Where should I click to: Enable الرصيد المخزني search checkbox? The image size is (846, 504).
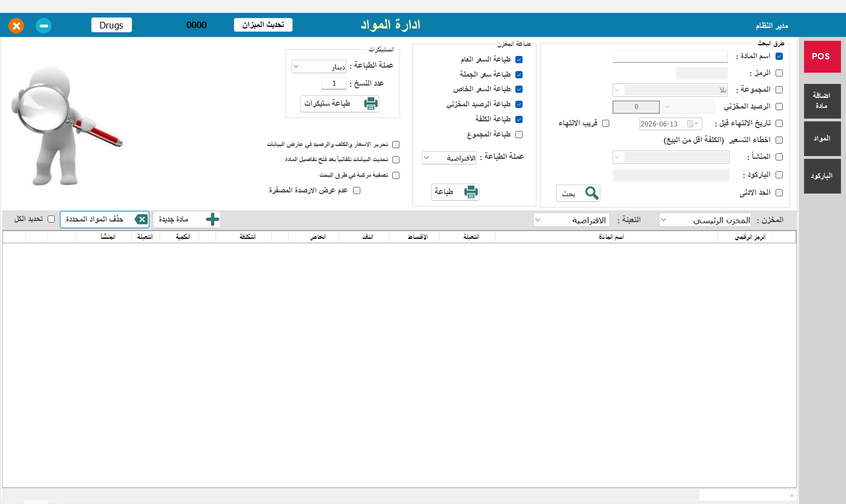point(779,107)
